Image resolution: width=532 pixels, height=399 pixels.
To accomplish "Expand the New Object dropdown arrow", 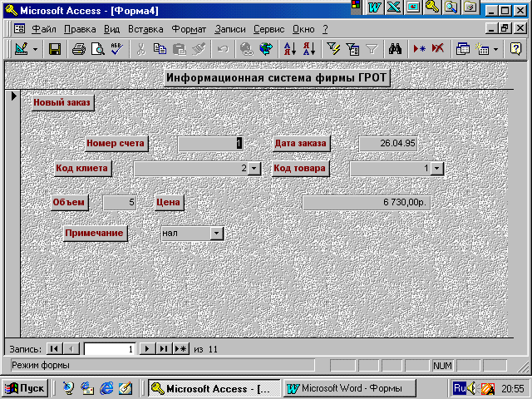I will tap(495, 50).
